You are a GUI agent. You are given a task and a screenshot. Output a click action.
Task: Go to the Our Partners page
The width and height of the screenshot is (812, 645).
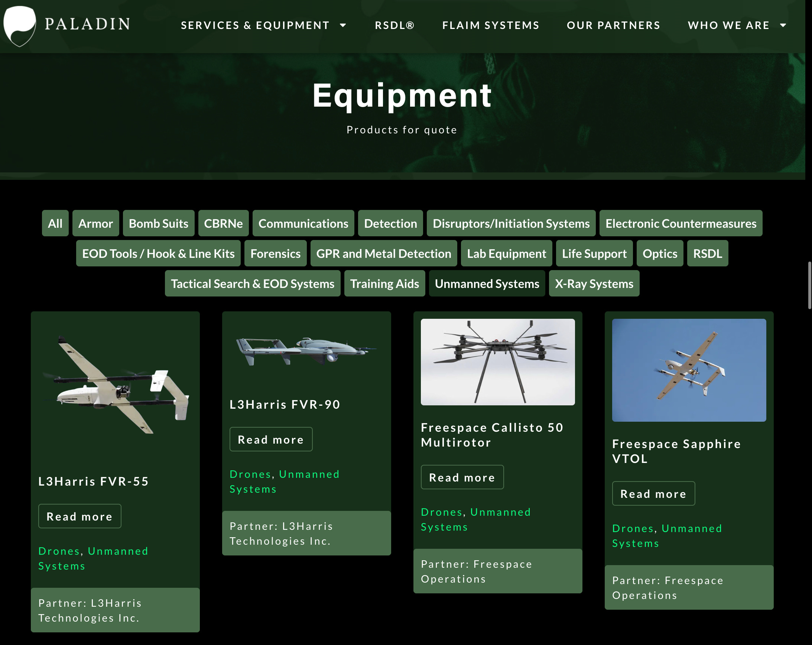(x=613, y=26)
